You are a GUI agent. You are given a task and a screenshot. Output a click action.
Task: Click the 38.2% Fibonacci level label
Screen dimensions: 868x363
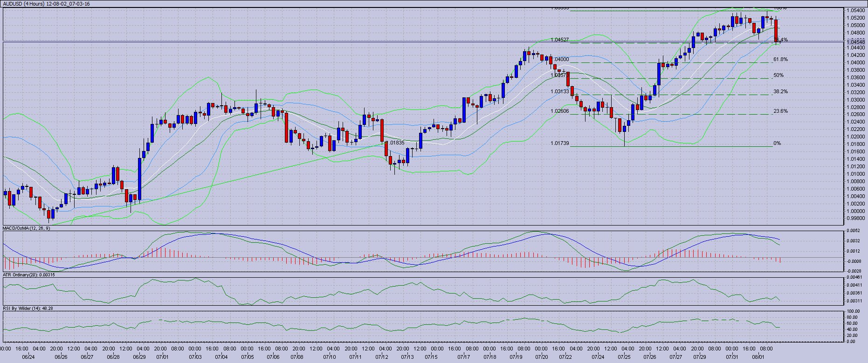[x=780, y=92]
